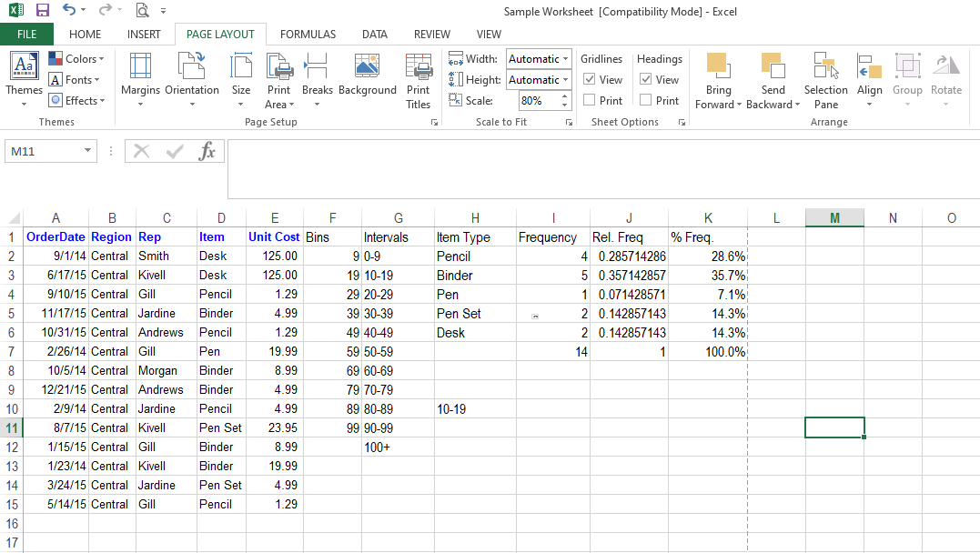
Task: Switch to the FORMULAS tab
Action: tap(308, 35)
